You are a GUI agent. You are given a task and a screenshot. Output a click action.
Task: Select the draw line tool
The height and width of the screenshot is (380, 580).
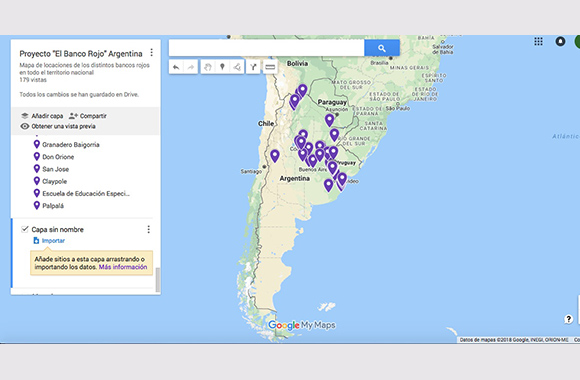pos(237,67)
